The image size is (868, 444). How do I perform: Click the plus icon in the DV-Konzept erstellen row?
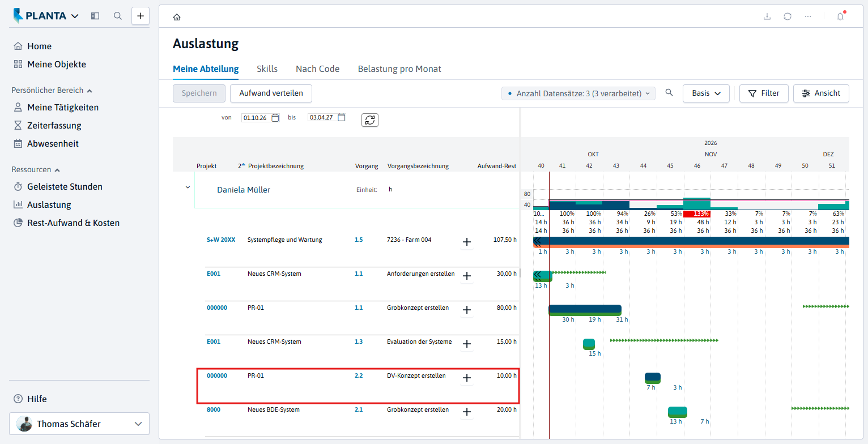(x=467, y=378)
